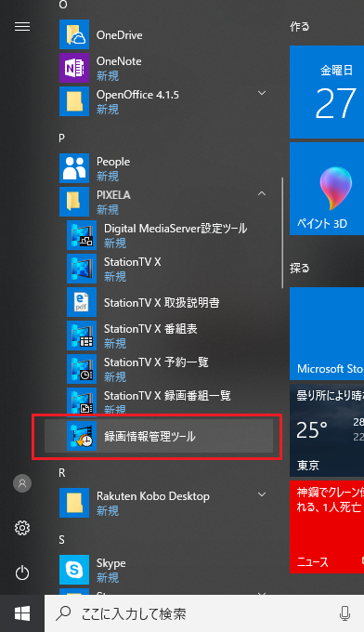The height and width of the screenshot is (632, 364).
Task: Click the letter P section header
Action: pos(61,138)
